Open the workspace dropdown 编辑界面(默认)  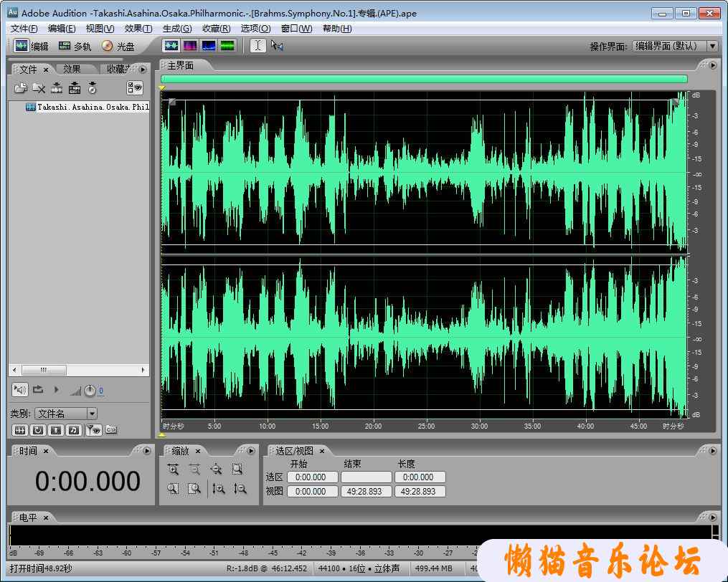675,46
